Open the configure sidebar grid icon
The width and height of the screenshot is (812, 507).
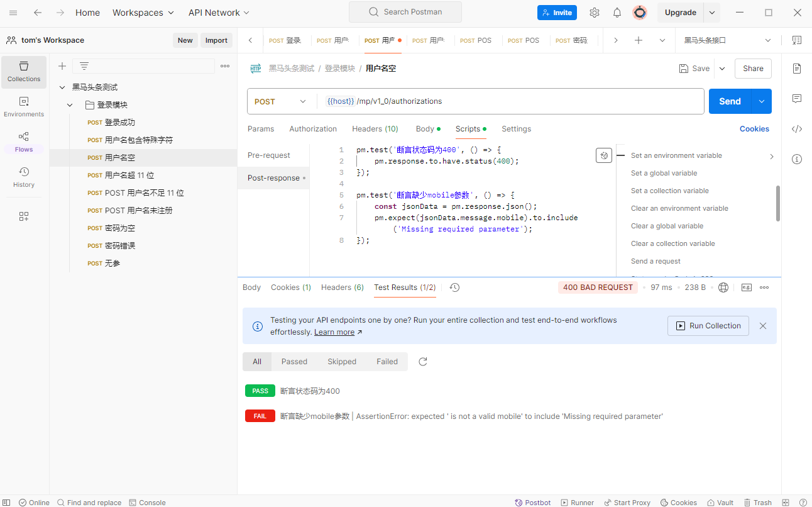(x=24, y=216)
